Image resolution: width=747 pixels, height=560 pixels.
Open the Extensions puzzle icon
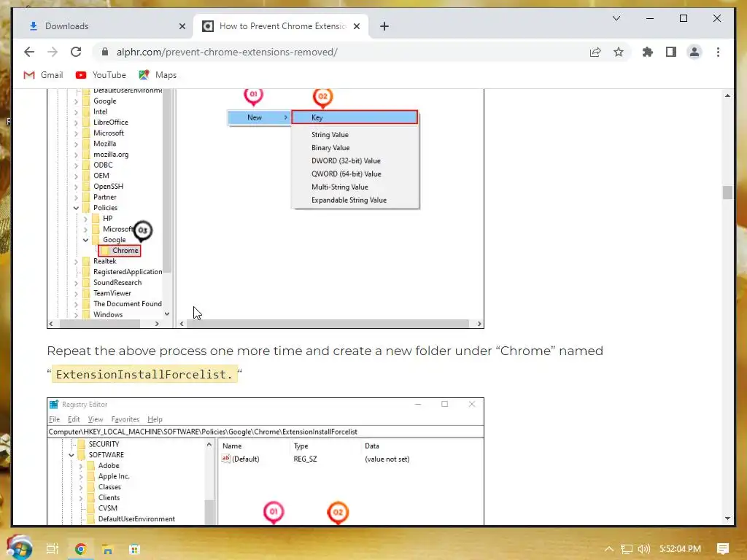[648, 52]
